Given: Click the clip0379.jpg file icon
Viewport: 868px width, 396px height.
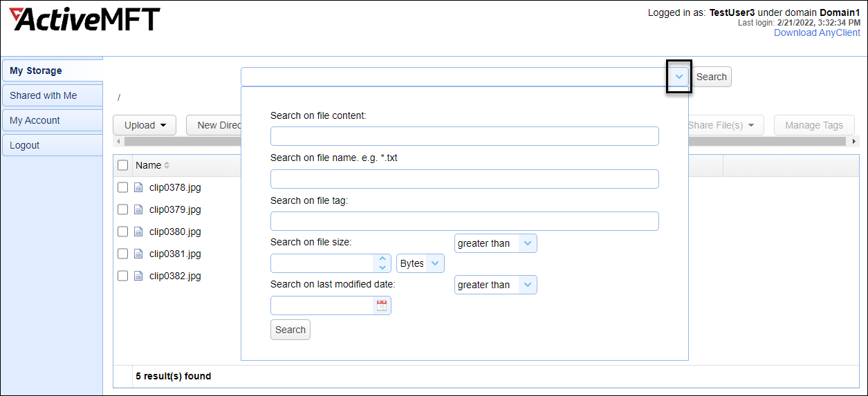Looking at the screenshot, I should click(138, 209).
